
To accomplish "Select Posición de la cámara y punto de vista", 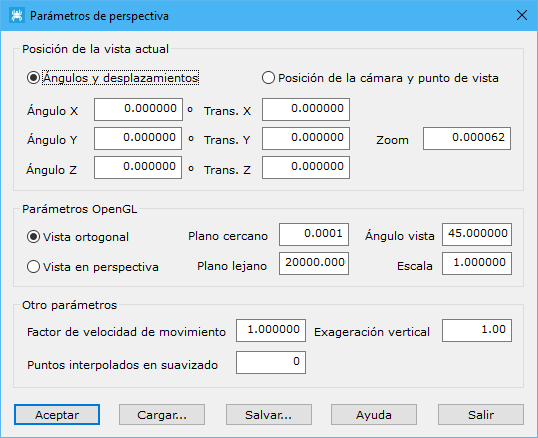I will pyautogui.click(x=380, y=78).
